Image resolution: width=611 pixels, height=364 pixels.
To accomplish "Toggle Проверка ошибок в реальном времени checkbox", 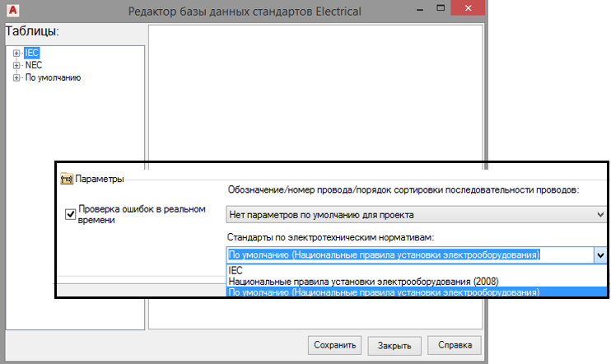I will (71, 214).
